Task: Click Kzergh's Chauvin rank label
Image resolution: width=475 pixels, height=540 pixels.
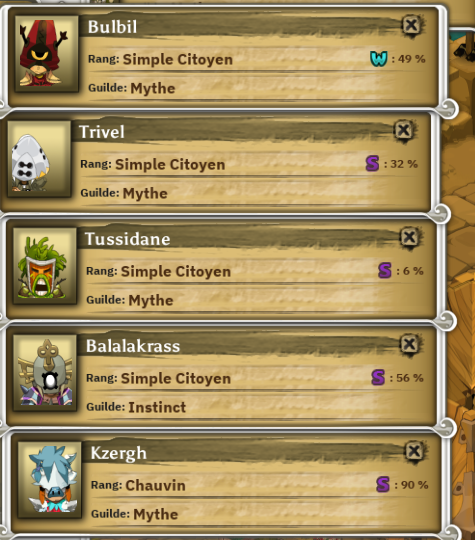Action: (155, 486)
